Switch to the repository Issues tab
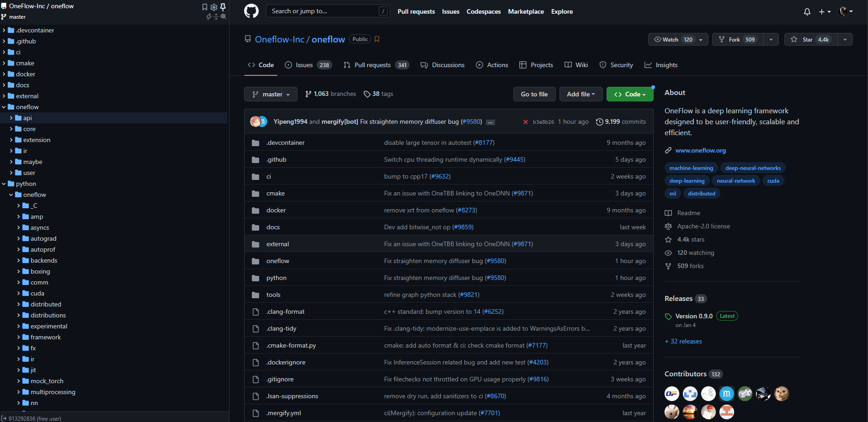 308,65
